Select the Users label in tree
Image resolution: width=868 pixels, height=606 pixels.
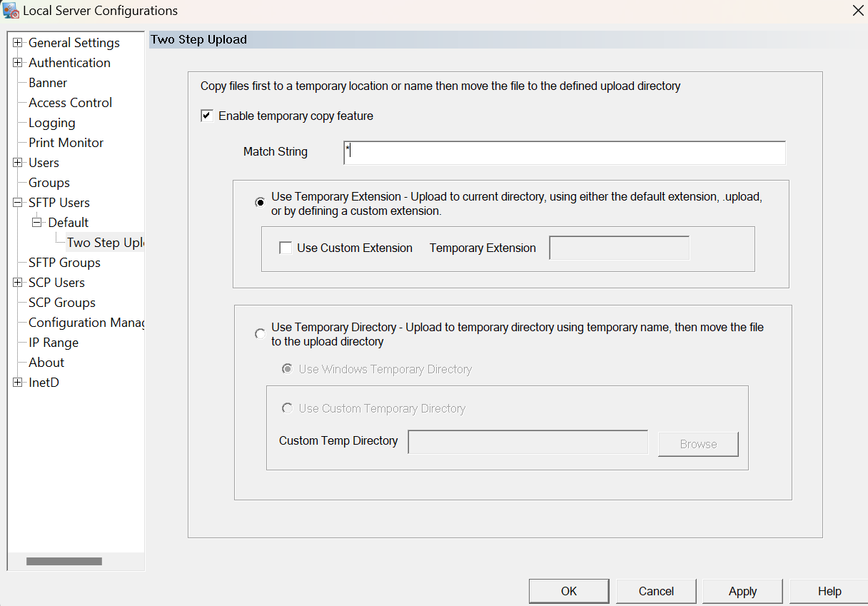point(44,163)
